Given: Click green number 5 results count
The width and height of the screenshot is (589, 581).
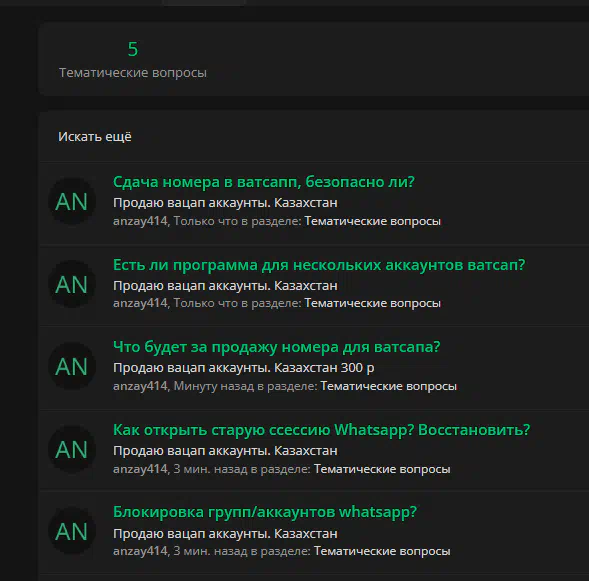Looking at the screenshot, I should point(133,49).
